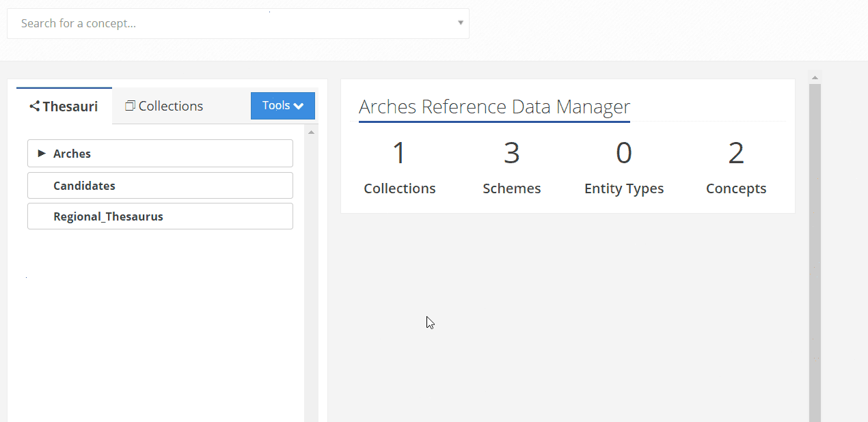Viewport: 868px width, 422px height.
Task: Click the right panel scroll-up arrow
Action: pyautogui.click(x=815, y=76)
